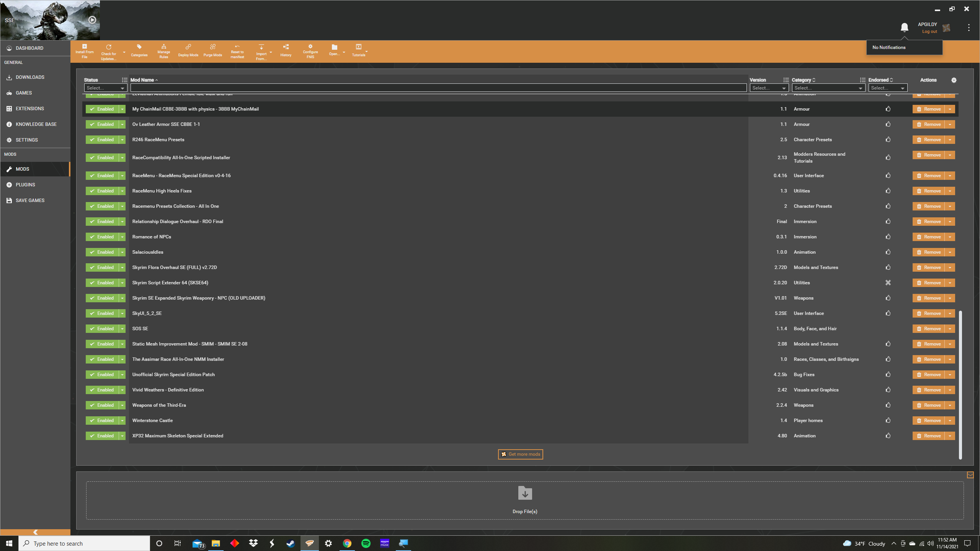The width and height of the screenshot is (980, 551).
Task: Disable Weapons of the Third-Era
Action: [102, 405]
